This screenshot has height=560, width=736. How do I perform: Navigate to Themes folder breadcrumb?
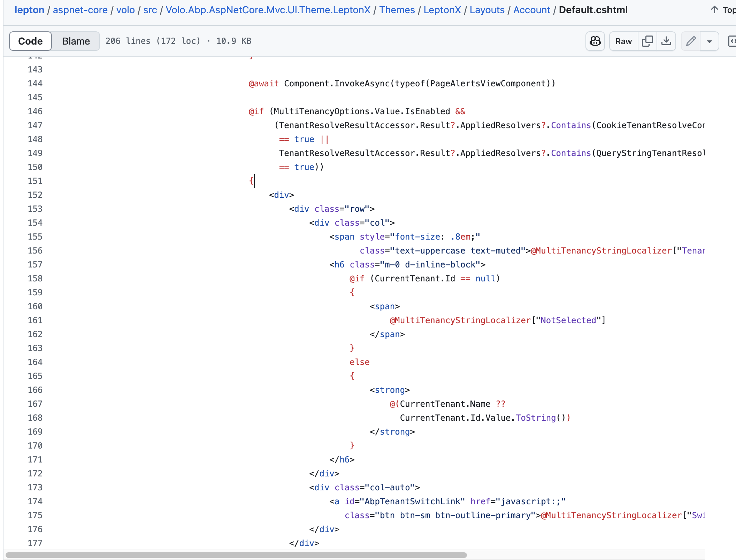click(x=397, y=10)
